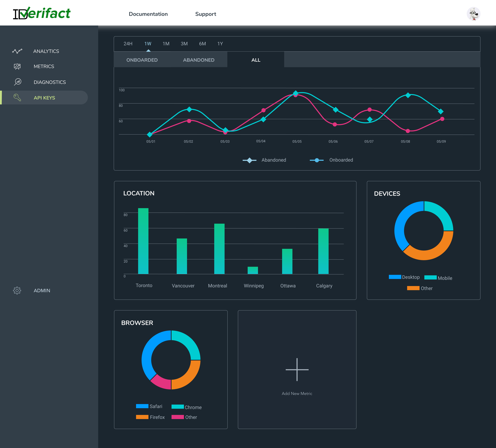Viewport: 496px width, 448px height.
Task: Click the plus icon to add metric
Action: tap(297, 369)
